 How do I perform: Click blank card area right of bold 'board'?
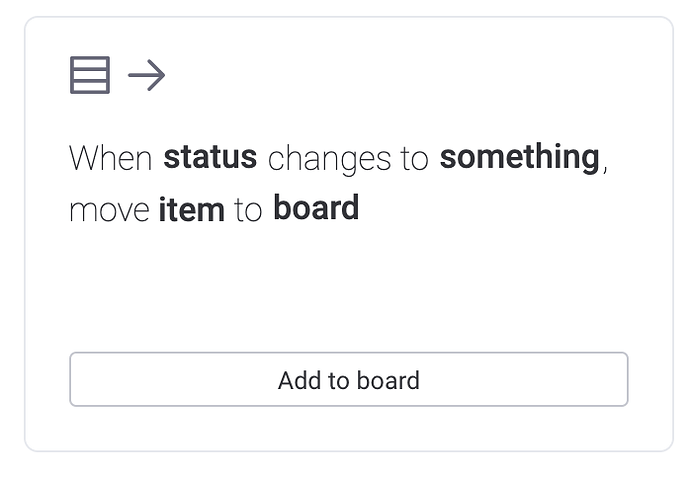click(x=500, y=210)
